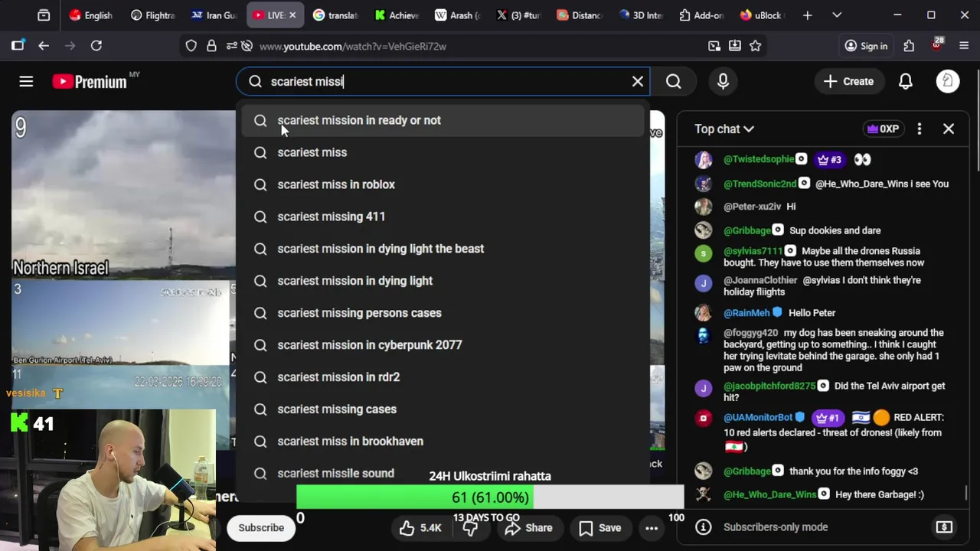
Task: Open Firefox application menu
Action: [963, 46]
